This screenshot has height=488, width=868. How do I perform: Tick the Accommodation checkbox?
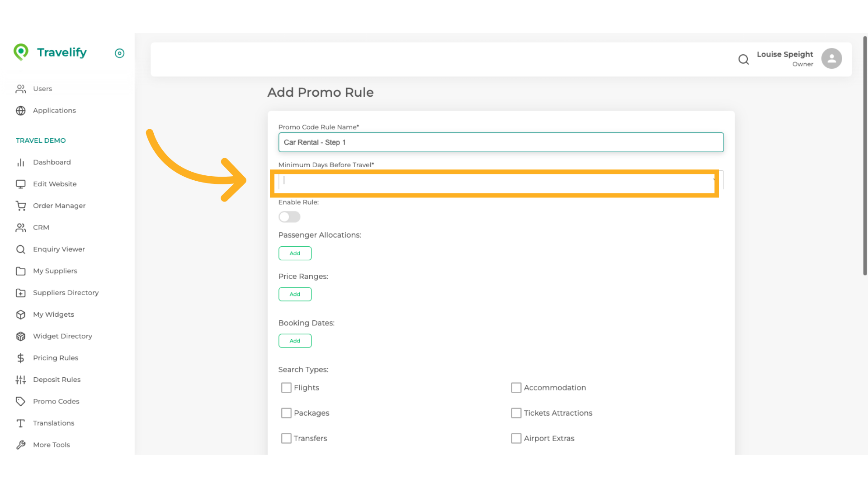pyautogui.click(x=516, y=388)
